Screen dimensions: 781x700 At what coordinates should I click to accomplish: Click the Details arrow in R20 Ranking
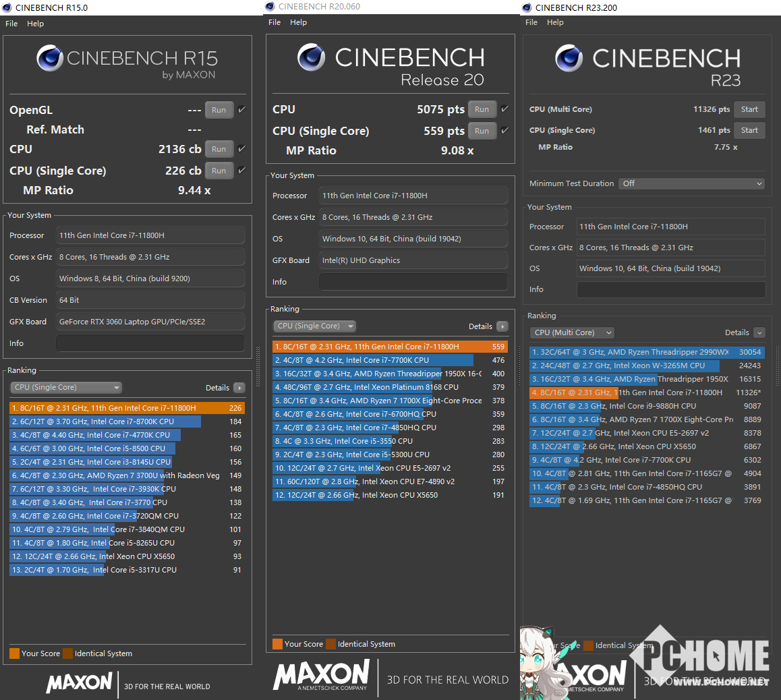(502, 326)
